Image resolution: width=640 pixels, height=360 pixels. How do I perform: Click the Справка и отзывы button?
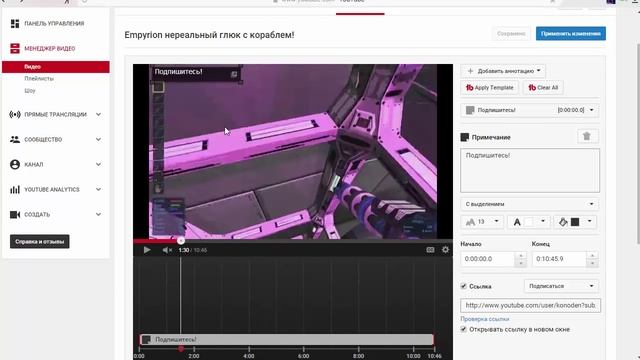click(40, 242)
